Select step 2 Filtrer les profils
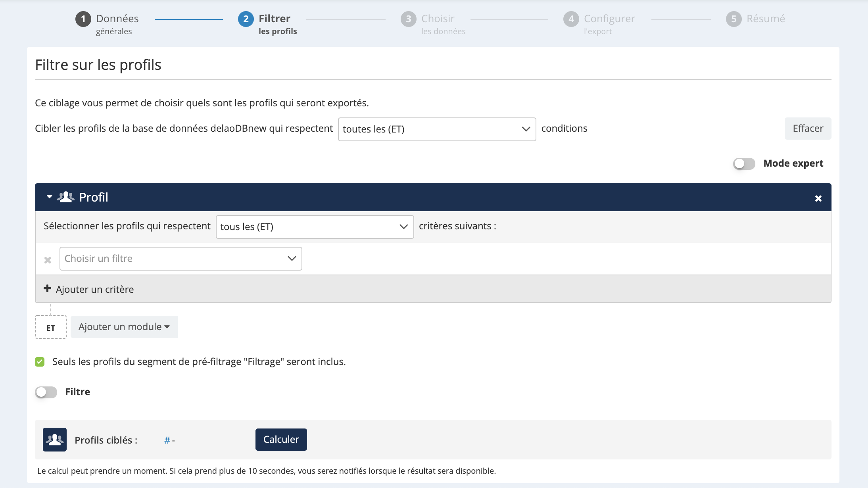This screenshot has height=488, width=868. click(x=268, y=24)
